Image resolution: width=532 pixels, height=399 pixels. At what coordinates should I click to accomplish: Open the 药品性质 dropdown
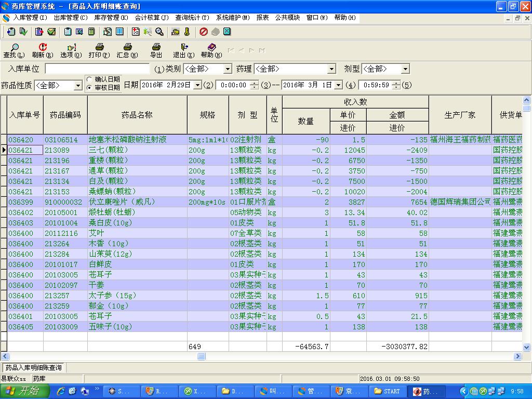click(x=78, y=86)
